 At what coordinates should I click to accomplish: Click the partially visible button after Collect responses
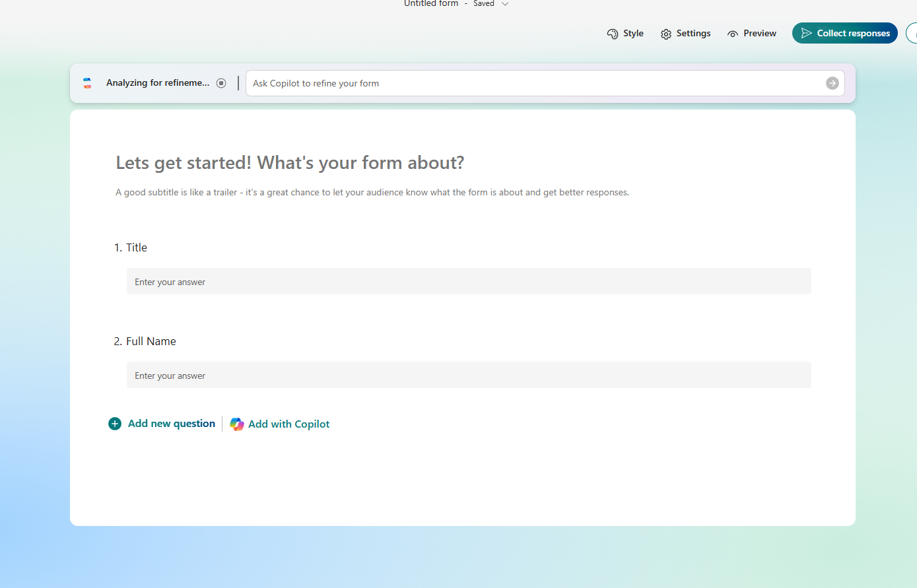point(912,34)
